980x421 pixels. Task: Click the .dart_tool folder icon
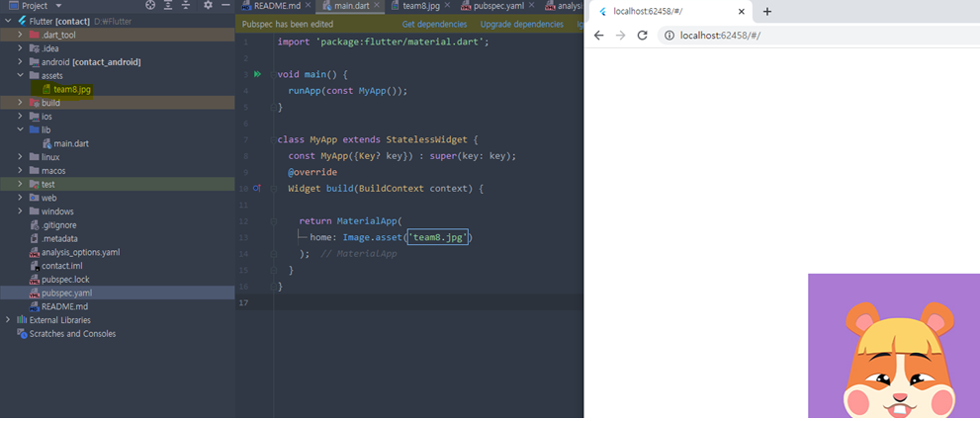(x=34, y=35)
